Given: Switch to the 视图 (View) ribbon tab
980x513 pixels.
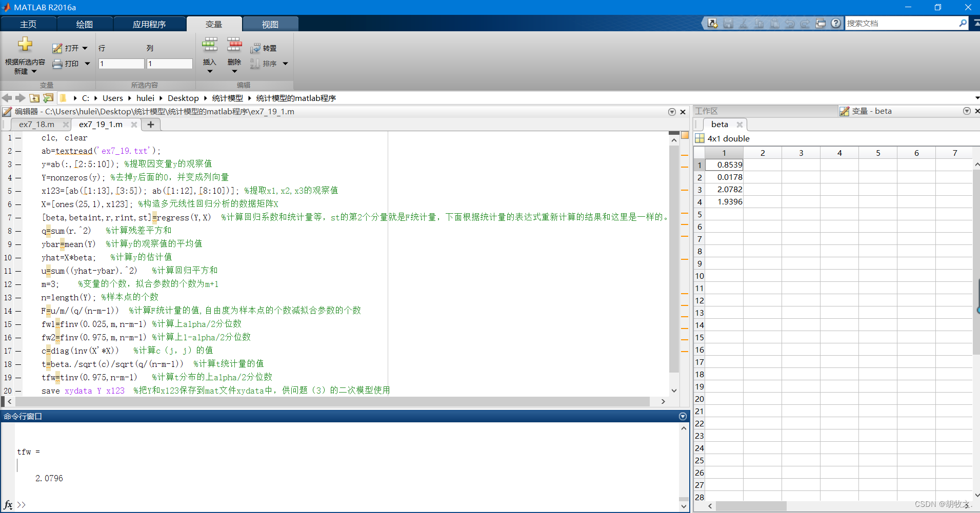Looking at the screenshot, I should click(270, 24).
